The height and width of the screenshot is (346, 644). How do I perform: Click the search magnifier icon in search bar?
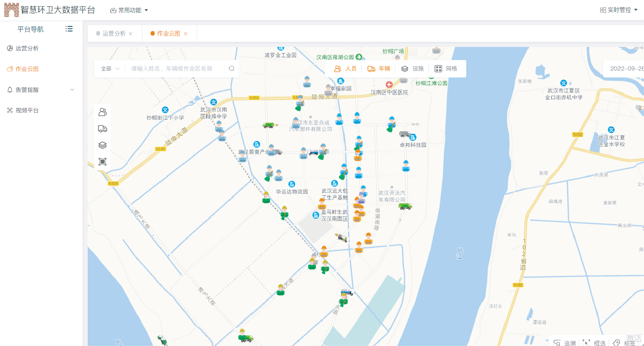point(232,69)
